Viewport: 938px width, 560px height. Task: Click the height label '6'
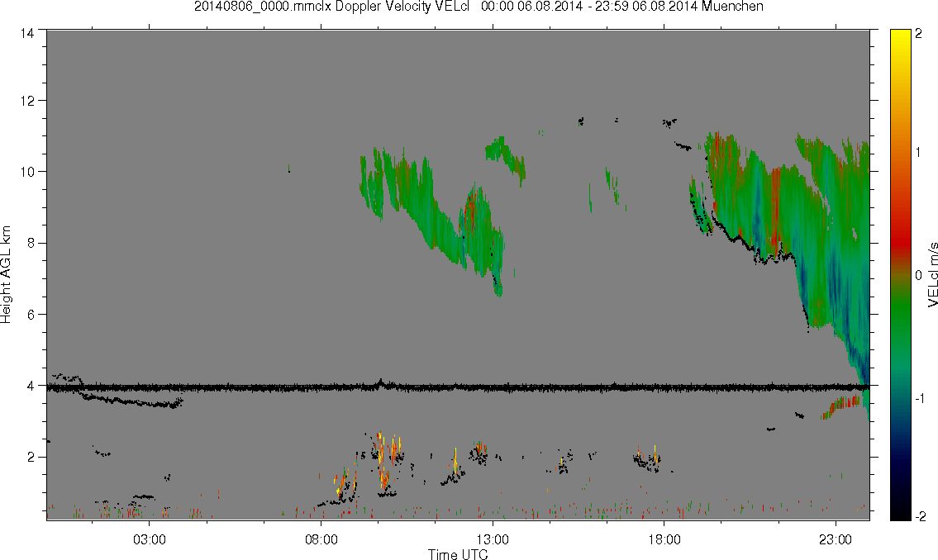click(31, 315)
